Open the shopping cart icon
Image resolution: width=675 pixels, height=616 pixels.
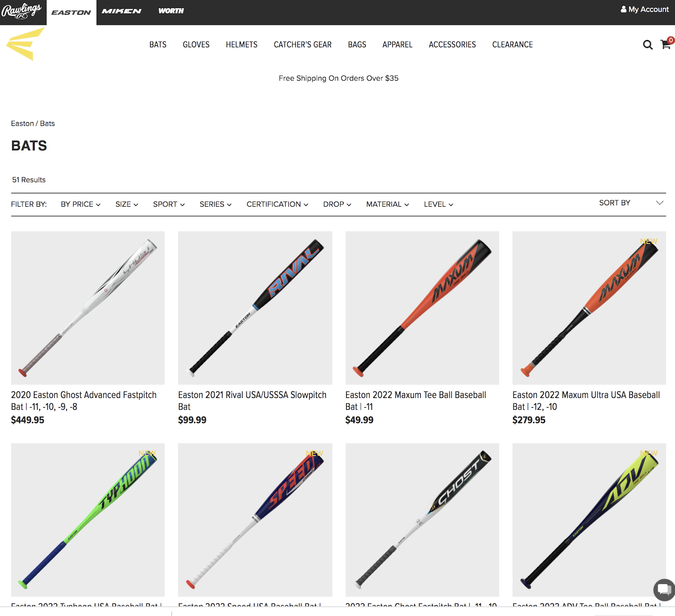pos(667,44)
